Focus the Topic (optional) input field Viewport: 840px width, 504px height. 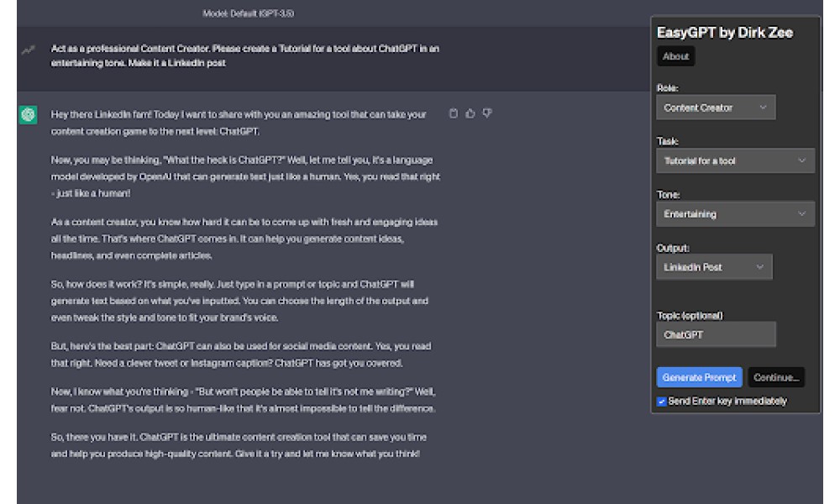coord(716,334)
